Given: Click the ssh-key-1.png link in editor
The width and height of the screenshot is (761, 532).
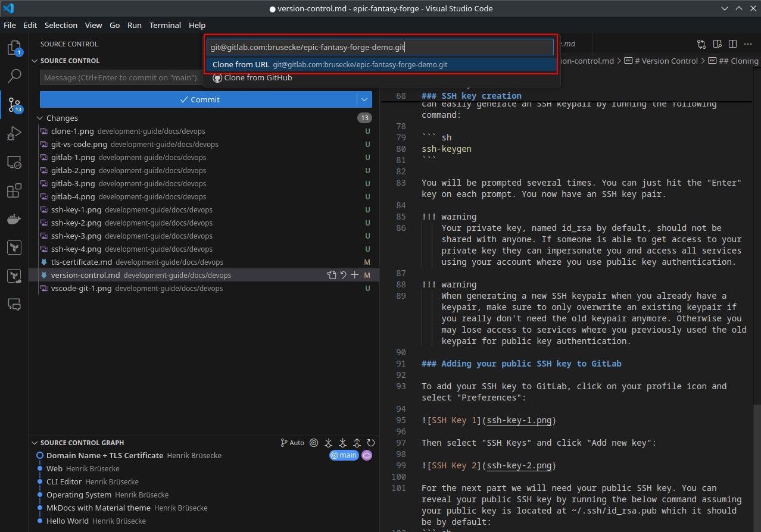Looking at the screenshot, I should click(519, 420).
